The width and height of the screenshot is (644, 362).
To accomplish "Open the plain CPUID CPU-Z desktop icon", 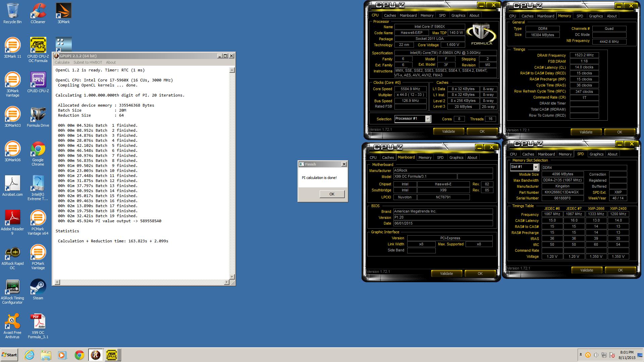I will pyautogui.click(x=38, y=82).
